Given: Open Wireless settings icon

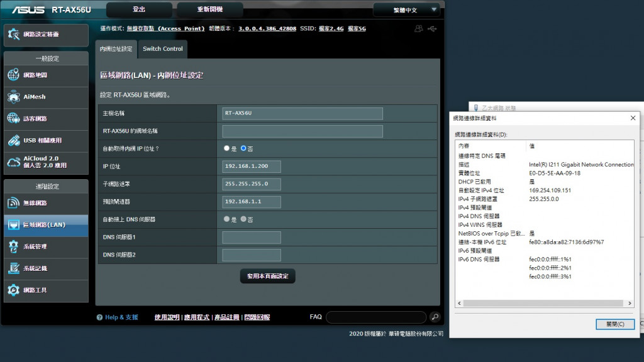Looking at the screenshot, I should coord(13,203).
